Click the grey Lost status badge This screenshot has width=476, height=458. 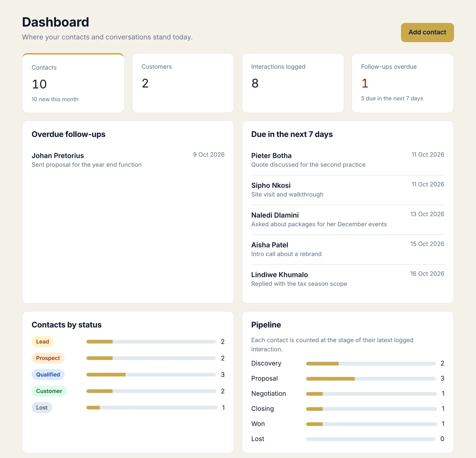[42, 408]
